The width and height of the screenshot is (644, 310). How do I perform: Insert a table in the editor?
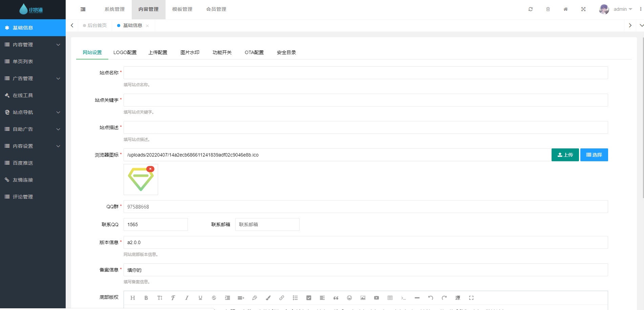click(x=390, y=298)
